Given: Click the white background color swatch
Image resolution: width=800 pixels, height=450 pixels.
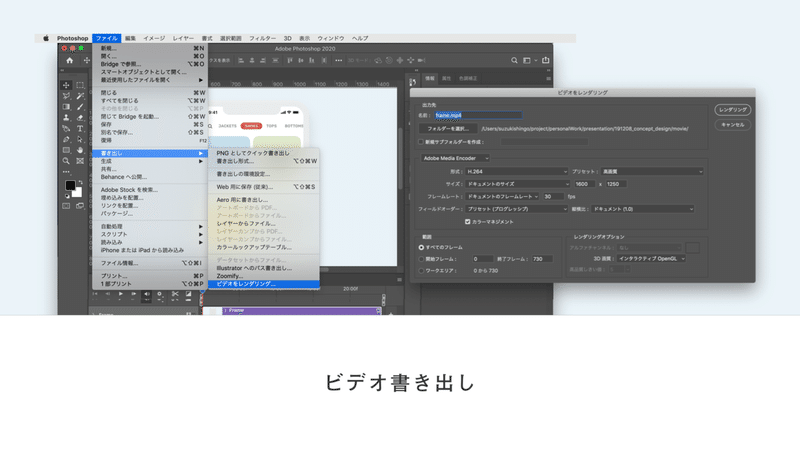Looking at the screenshot, I should (x=77, y=192).
